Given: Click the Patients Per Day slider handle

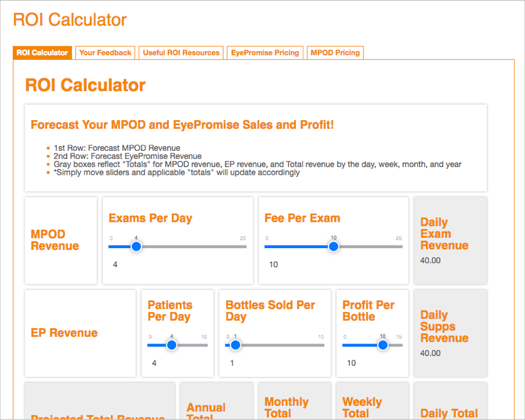Looking at the screenshot, I should [172, 345].
